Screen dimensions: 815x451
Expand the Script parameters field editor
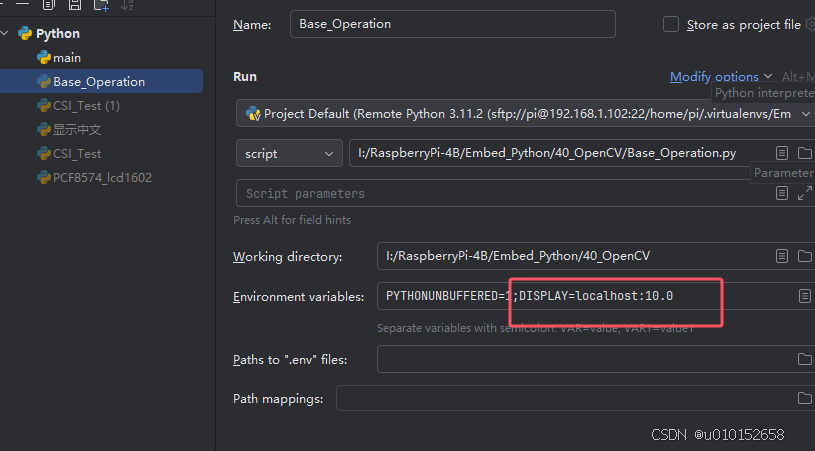coord(805,193)
